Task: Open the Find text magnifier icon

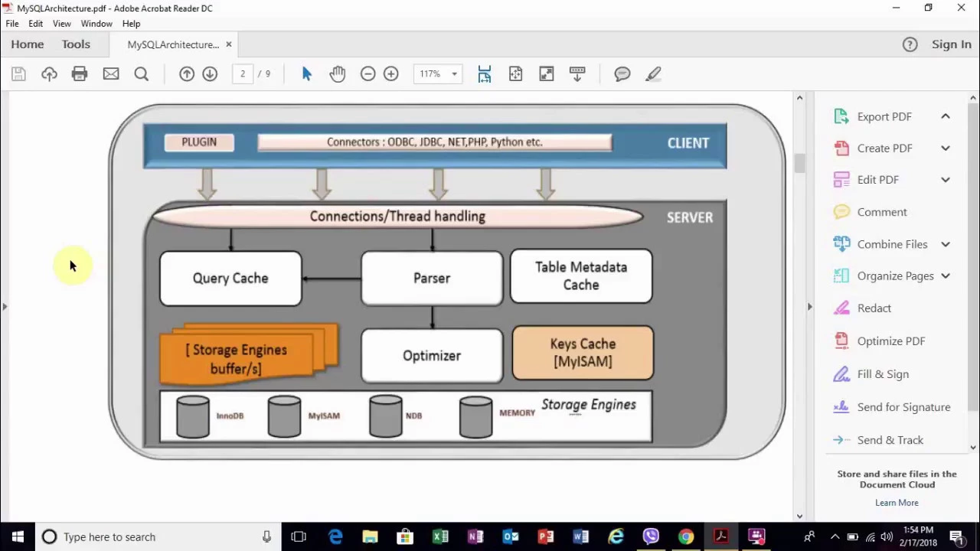Action: tap(142, 74)
